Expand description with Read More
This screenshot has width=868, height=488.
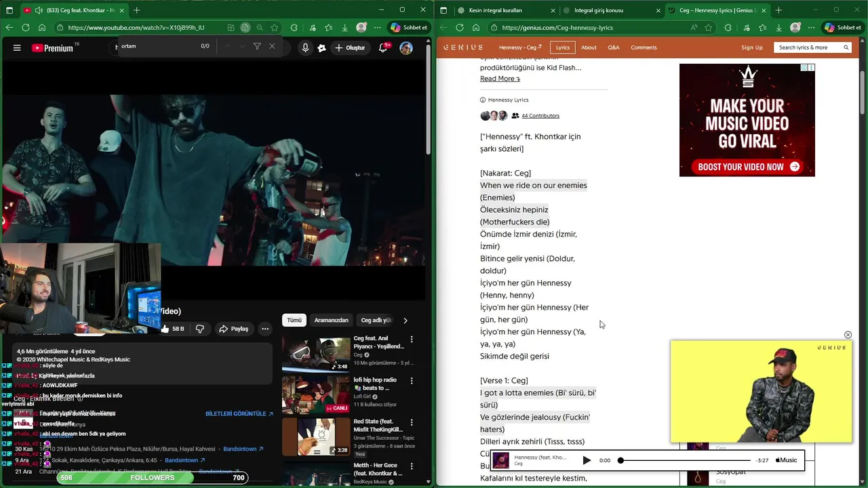(500, 79)
